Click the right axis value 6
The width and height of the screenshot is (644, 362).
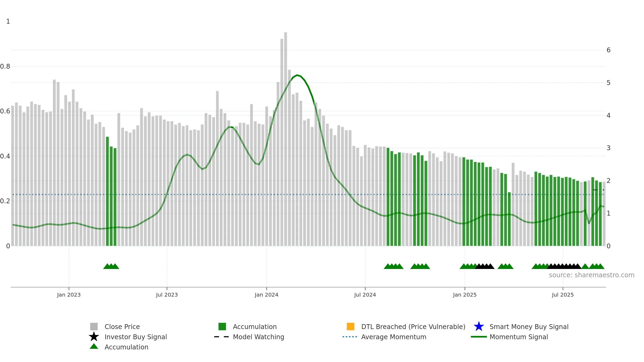pos(609,50)
